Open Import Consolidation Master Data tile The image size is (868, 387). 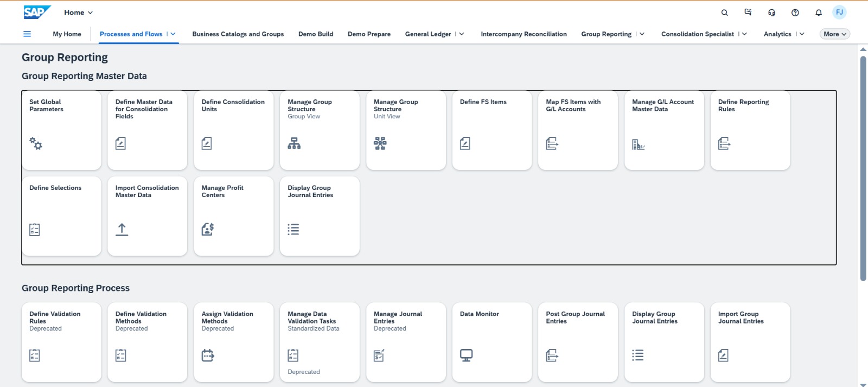click(148, 216)
